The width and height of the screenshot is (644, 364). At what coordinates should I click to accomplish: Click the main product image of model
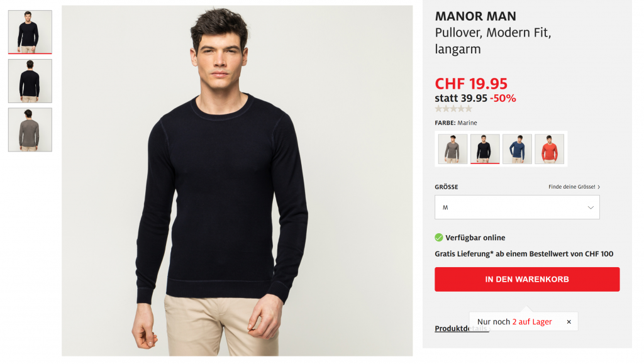pyautogui.click(x=237, y=180)
